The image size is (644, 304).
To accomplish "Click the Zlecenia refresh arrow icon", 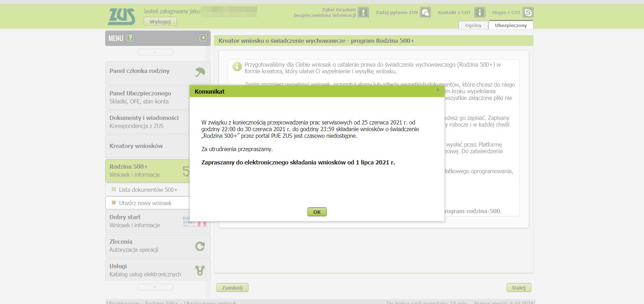I will coord(200,246).
